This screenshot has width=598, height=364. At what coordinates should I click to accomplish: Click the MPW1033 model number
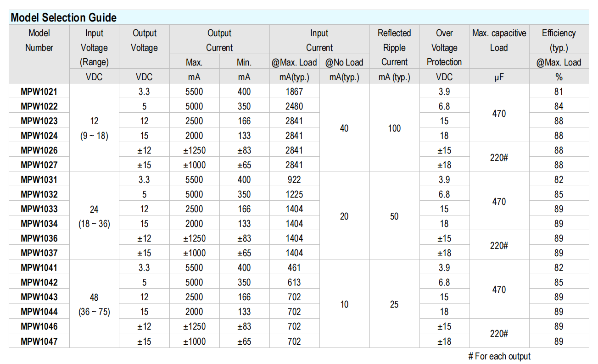coord(39,209)
